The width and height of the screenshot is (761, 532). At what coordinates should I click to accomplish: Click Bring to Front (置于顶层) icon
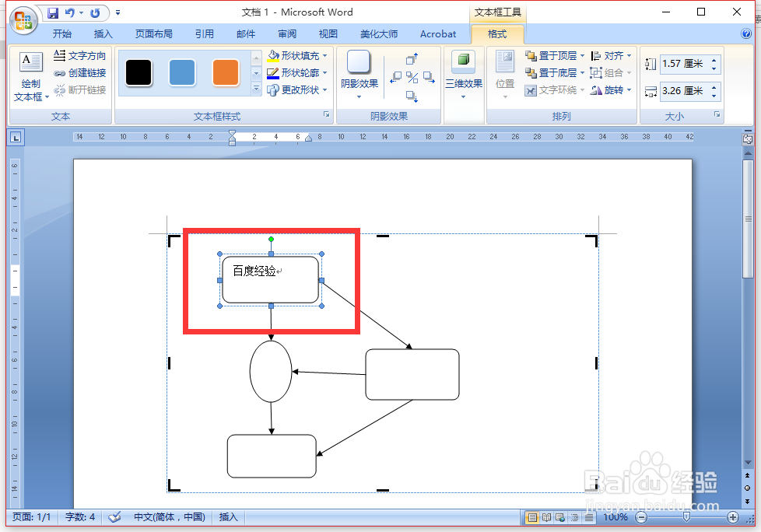pyautogui.click(x=544, y=55)
